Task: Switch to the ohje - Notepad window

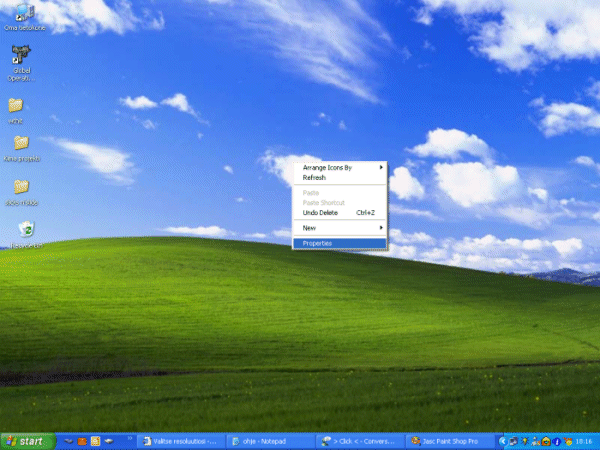Action: coord(271,442)
